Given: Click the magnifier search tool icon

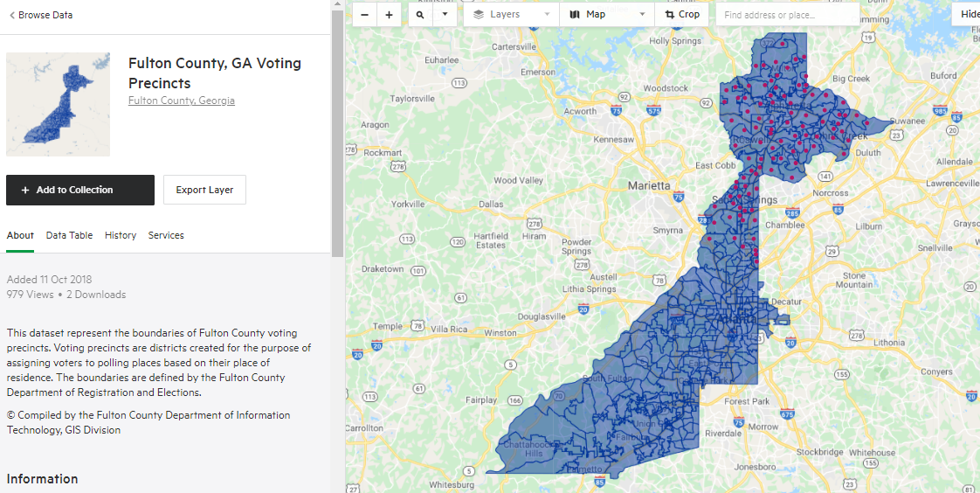Looking at the screenshot, I should (x=420, y=15).
